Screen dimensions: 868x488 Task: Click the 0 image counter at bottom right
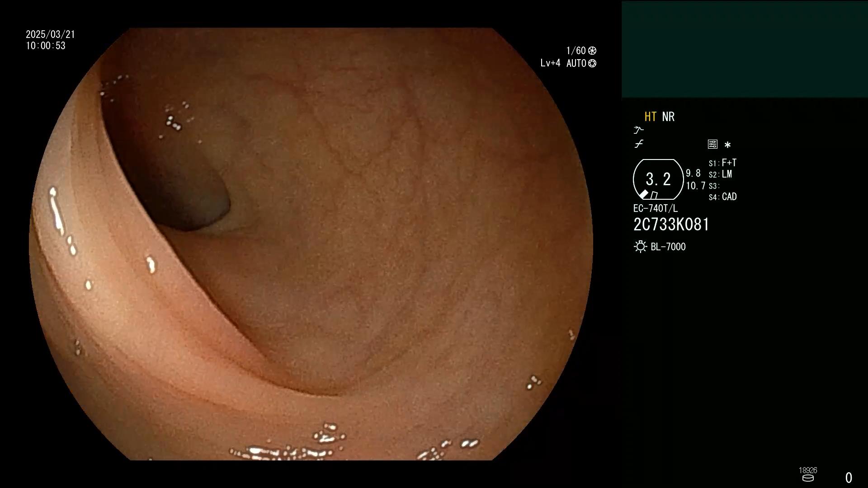pos(849,478)
